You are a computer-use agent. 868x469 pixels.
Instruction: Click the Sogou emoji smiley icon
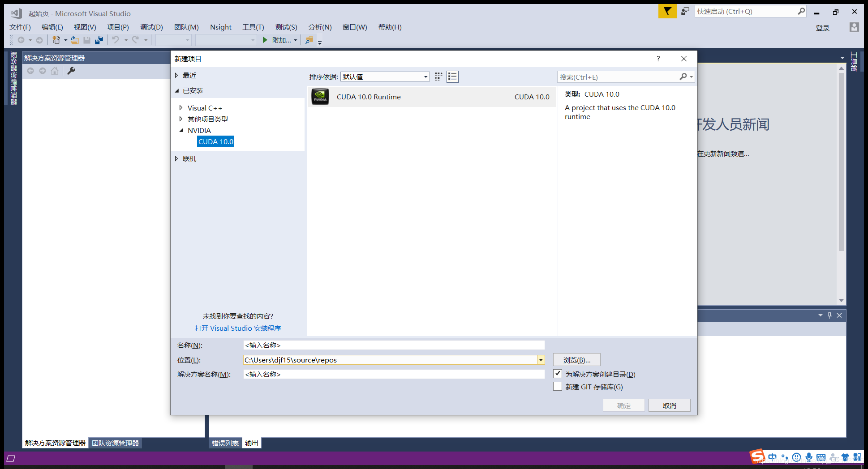[796, 457]
